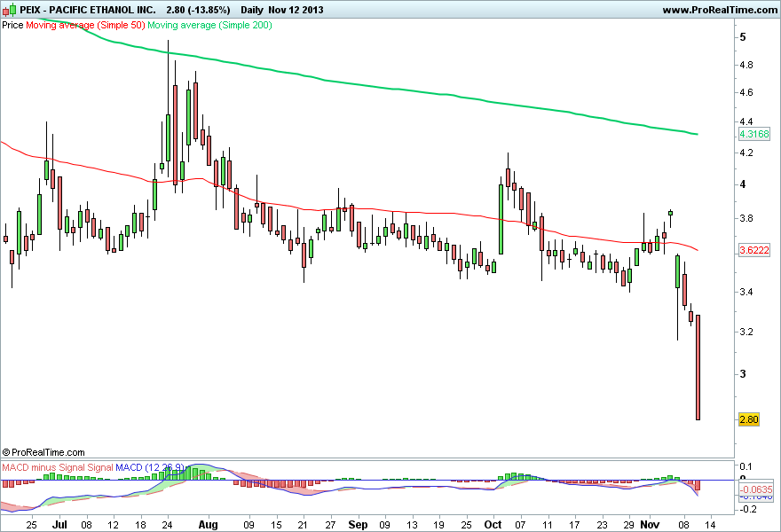Screen dimensions: 781x532
Task: Click the 4.2 price axis label
Action: pyautogui.click(x=746, y=153)
